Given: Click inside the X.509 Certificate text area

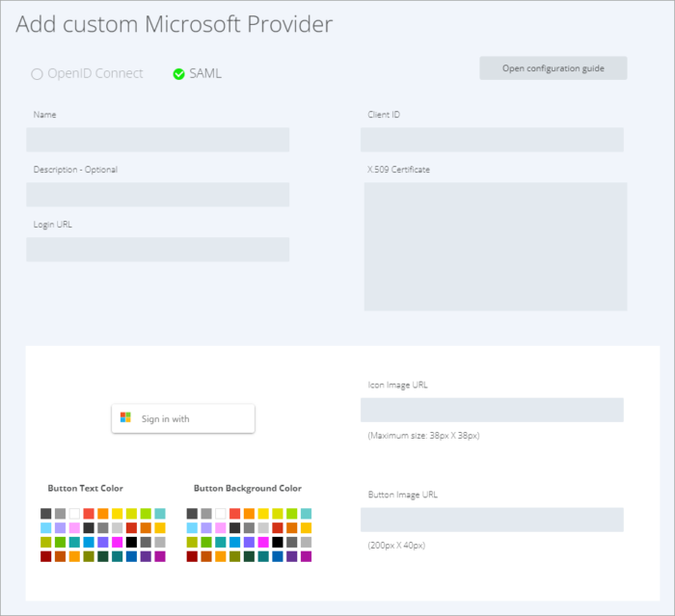Looking at the screenshot, I should point(496,247).
